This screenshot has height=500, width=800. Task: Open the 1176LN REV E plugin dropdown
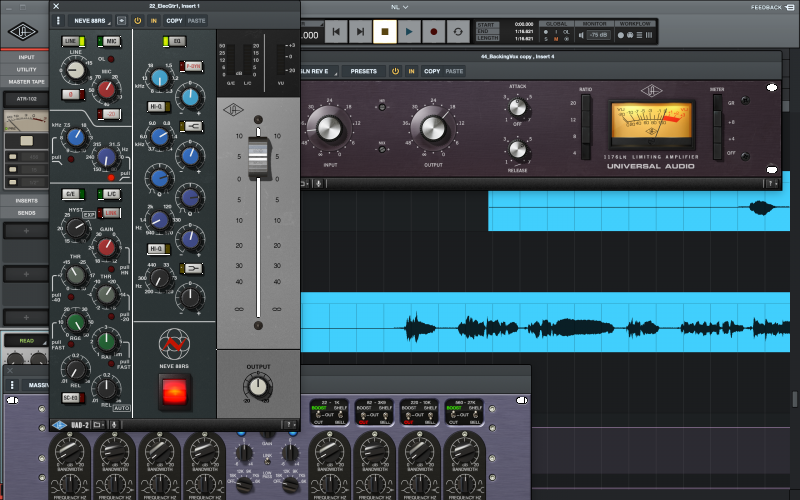pyautogui.click(x=319, y=71)
